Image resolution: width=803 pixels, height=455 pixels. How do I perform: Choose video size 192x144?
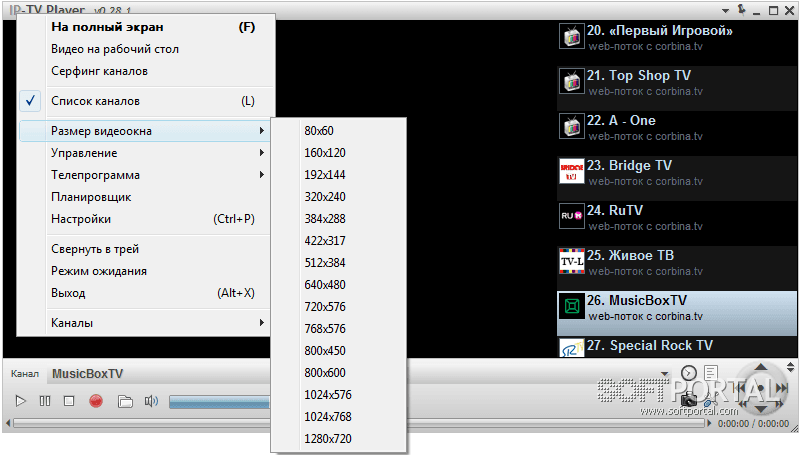pyautogui.click(x=339, y=175)
